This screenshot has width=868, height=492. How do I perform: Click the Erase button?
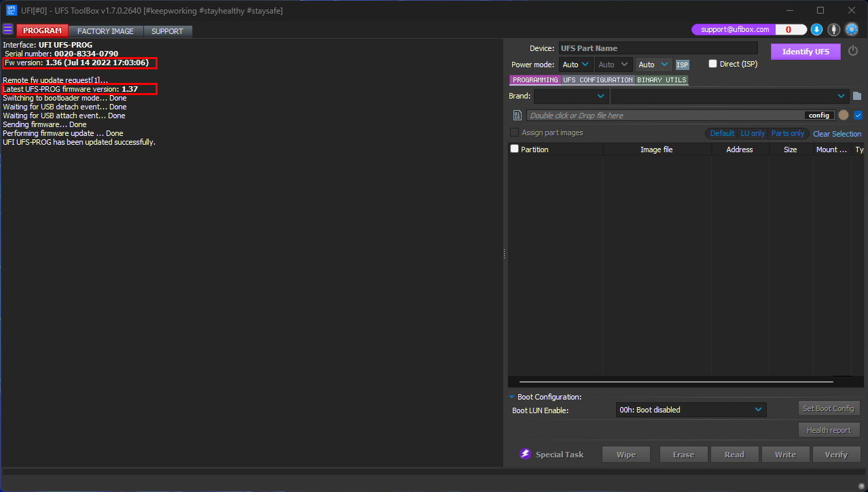[x=683, y=455]
